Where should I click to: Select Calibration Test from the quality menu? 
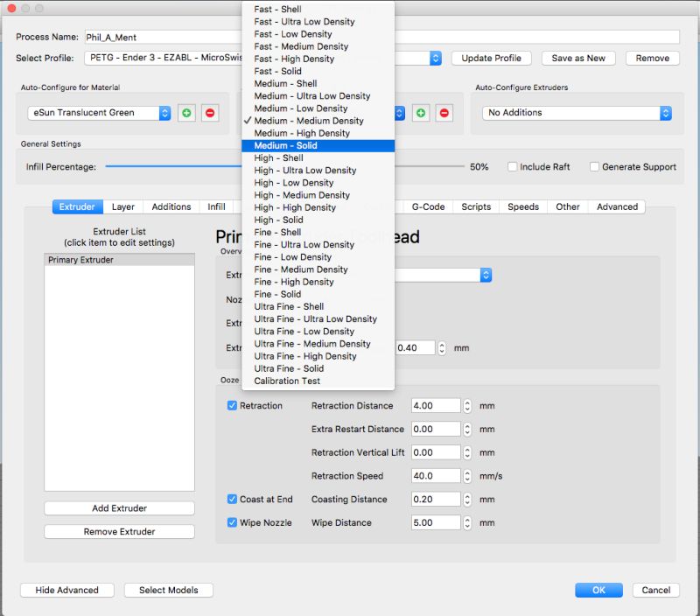click(291, 381)
